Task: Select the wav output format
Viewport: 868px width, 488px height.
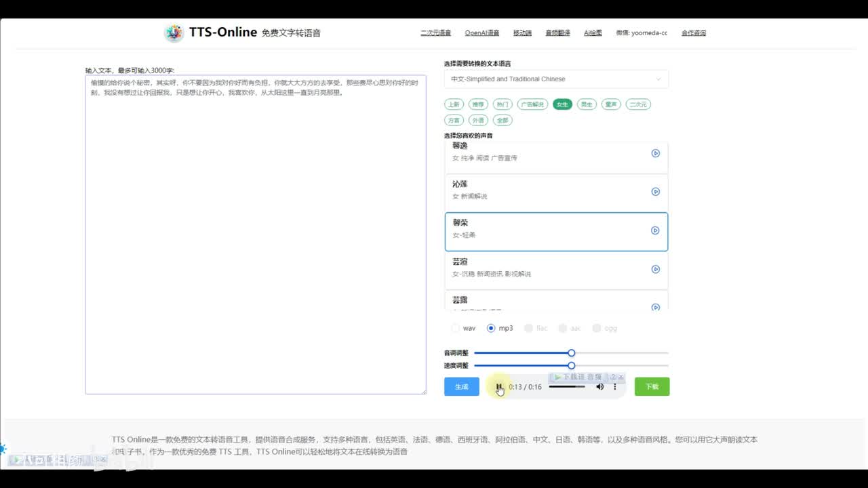Action: pos(456,328)
